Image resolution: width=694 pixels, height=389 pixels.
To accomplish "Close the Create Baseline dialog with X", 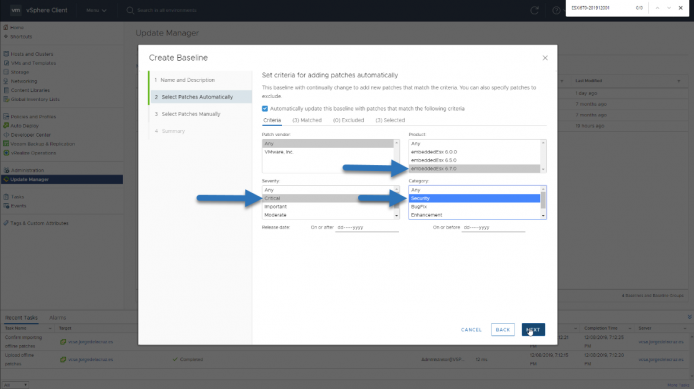I will coord(545,58).
